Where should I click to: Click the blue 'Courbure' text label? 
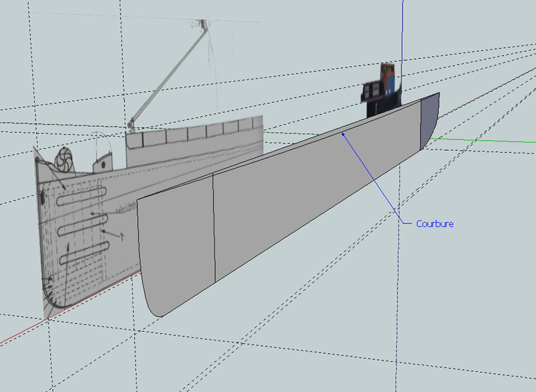[434, 224]
